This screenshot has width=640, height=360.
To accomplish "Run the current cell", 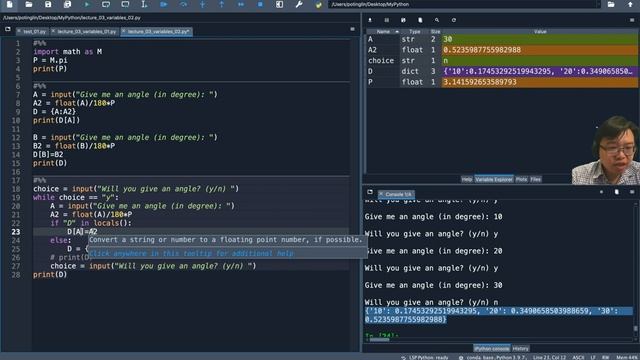I will click(106, 4).
